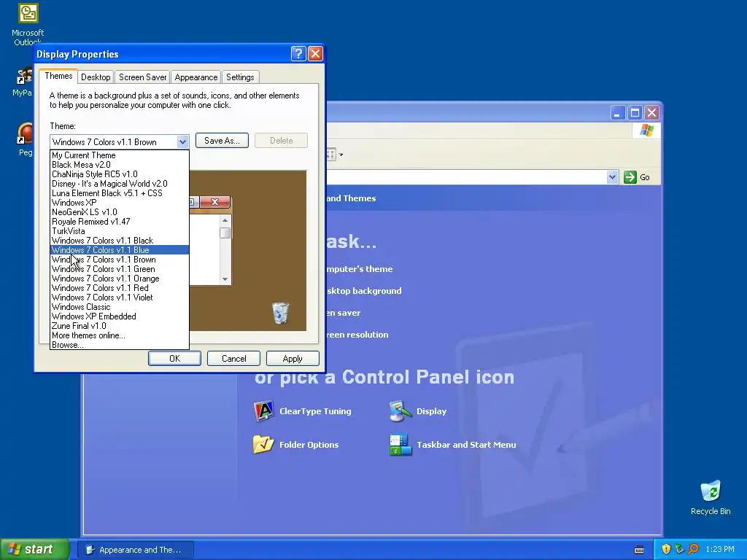Select Windows 7 Colors v1.1 Green
The image size is (747, 560).
(x=120, y=269)
